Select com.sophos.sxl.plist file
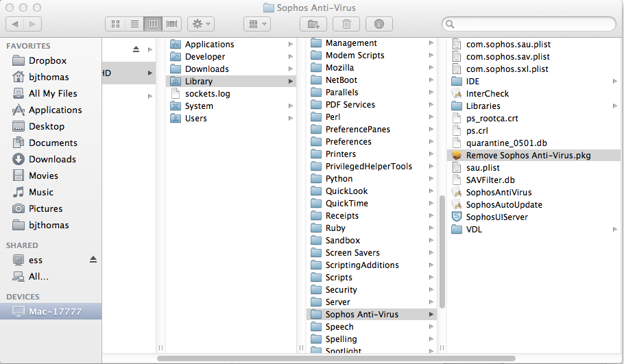The image size is (624, 364). click(534, 69)
